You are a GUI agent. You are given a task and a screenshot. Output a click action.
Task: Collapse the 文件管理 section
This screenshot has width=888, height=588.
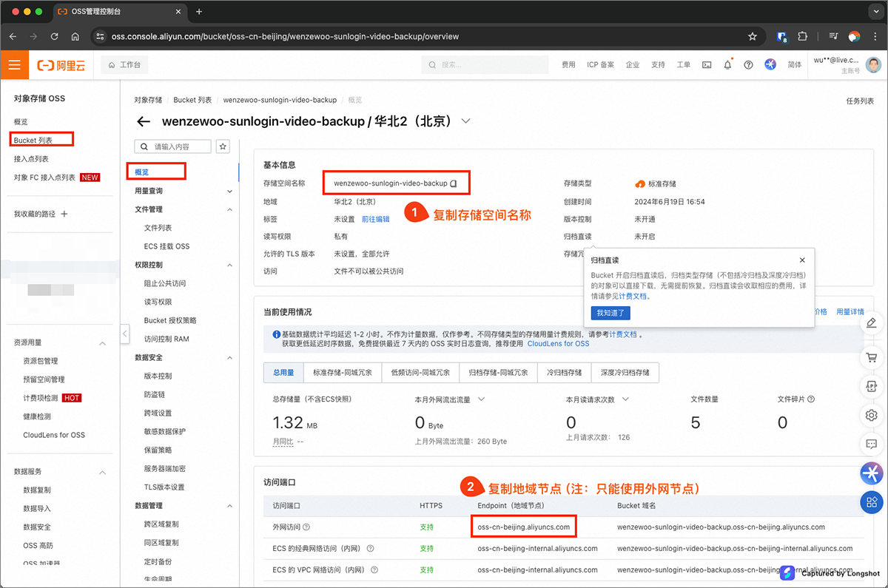pyautogui.click(x=229, y=210)
